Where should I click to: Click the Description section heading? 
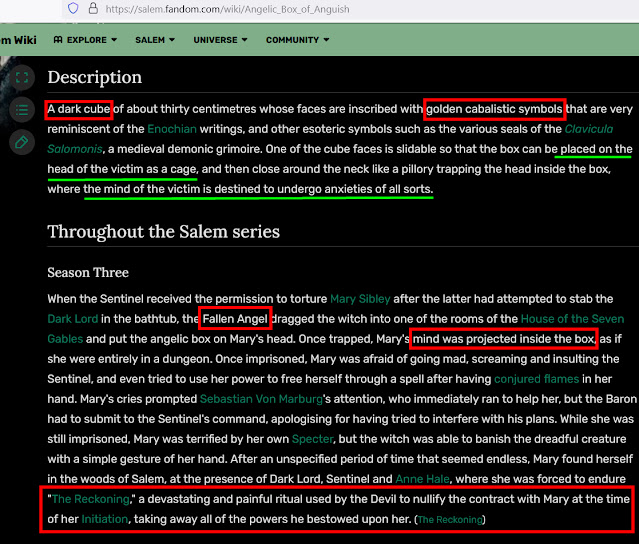point(95,77)
